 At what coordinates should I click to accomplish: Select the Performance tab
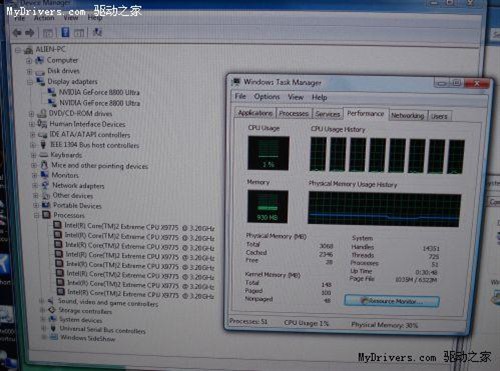point(365,114)
